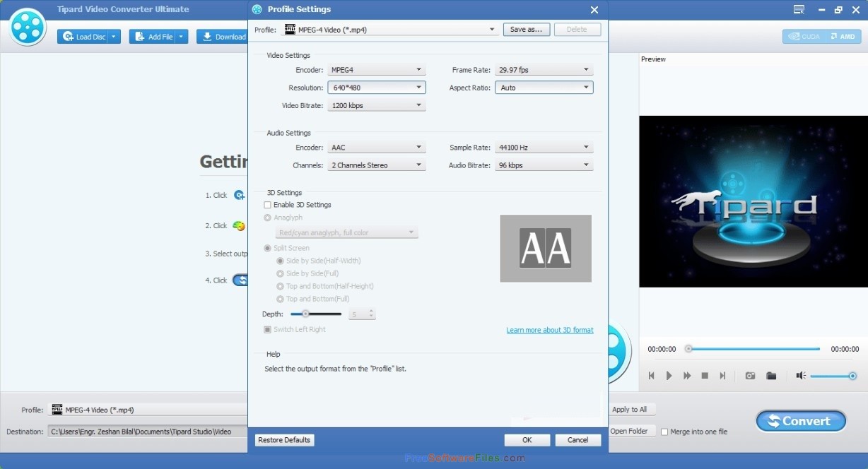Click the Profile Settings dialog icon
The image size is (868, 469).
point(257,9)
